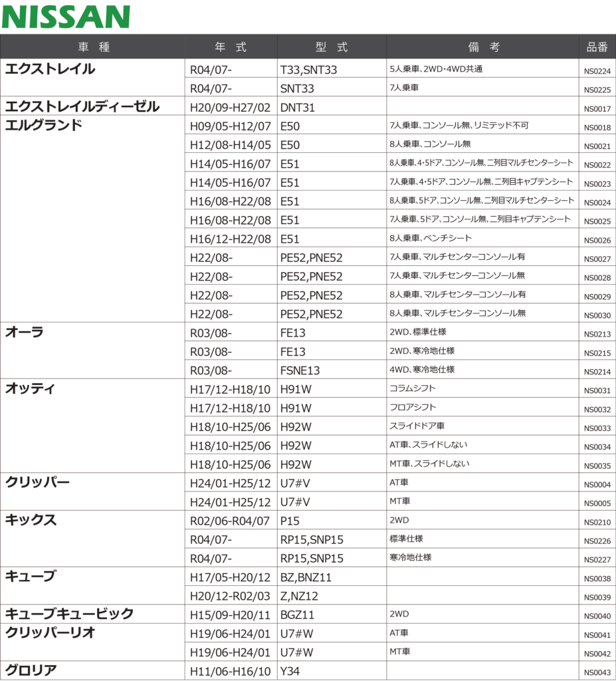Screen dimensions: 616x681
Task: Select the キックス model name
Action: [x=31, y=520]
